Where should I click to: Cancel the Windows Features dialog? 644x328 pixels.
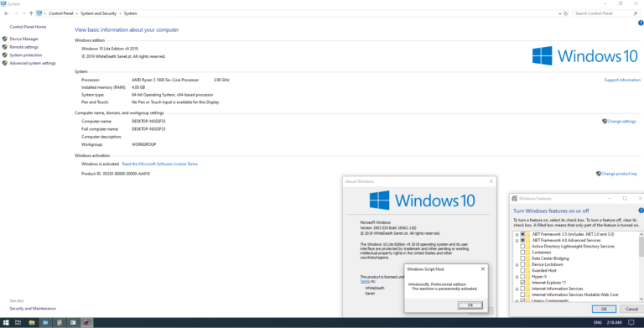coord(631,309)
